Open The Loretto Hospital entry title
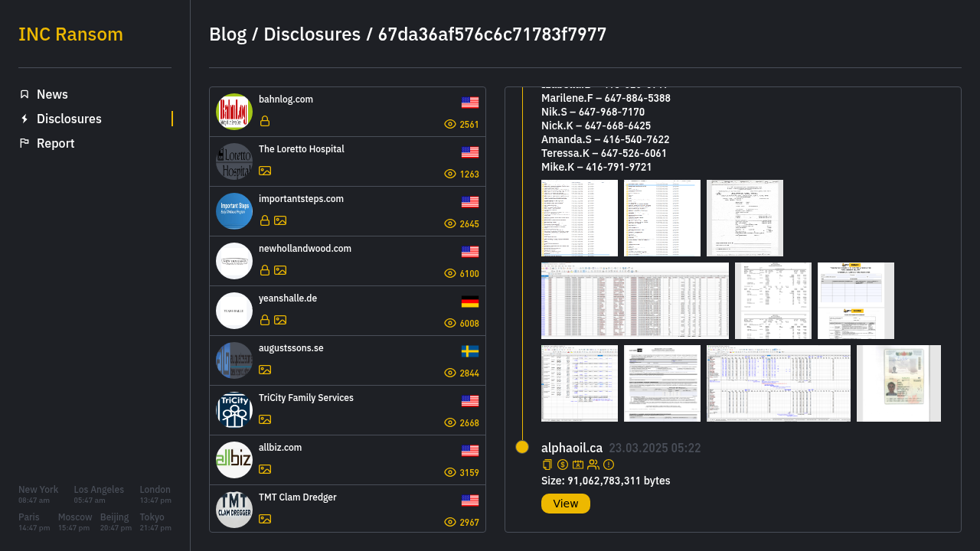980x551 pixels. [x=302, y=149]
